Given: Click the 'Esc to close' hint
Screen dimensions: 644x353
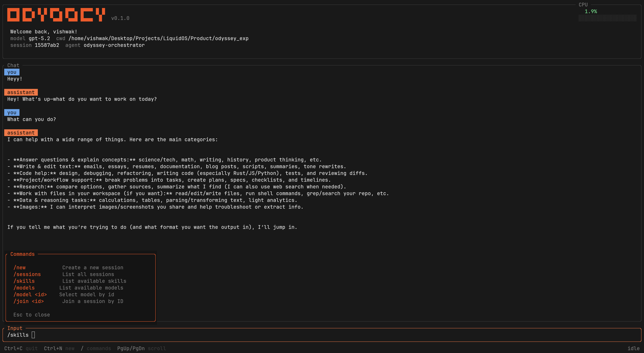Looking at the screenshot, I should coord(31,315).
